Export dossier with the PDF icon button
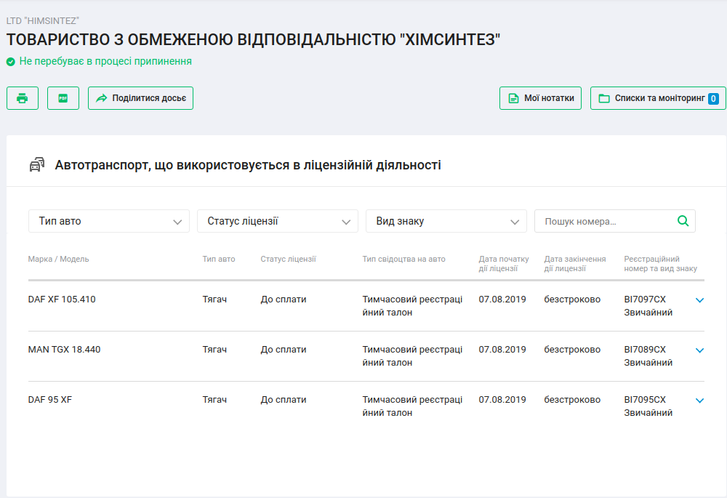The image size is (727, 498). pos(63,98)
